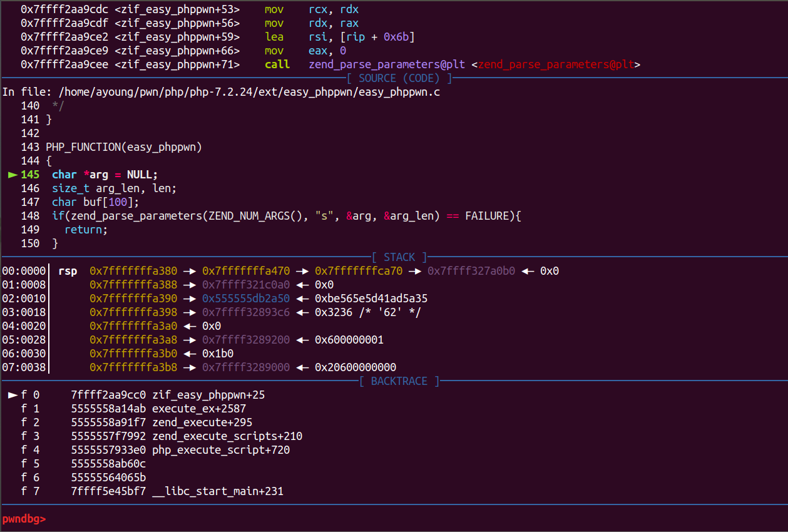Click stack value 0xbe565e5d41ad5a35
Viewport: 788px width, 532px height.
pyautogui.click(x=371, y=299)
